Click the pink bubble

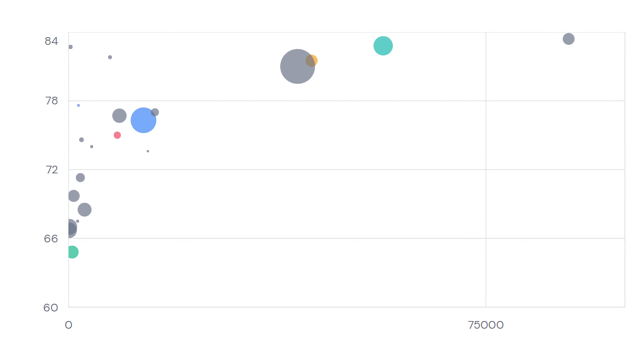point(117,135)
